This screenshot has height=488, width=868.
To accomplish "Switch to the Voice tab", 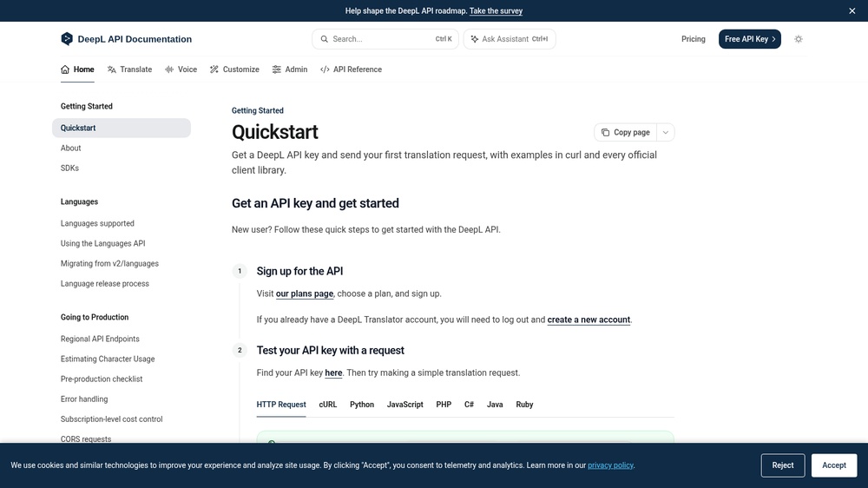I will click(181, 69).
